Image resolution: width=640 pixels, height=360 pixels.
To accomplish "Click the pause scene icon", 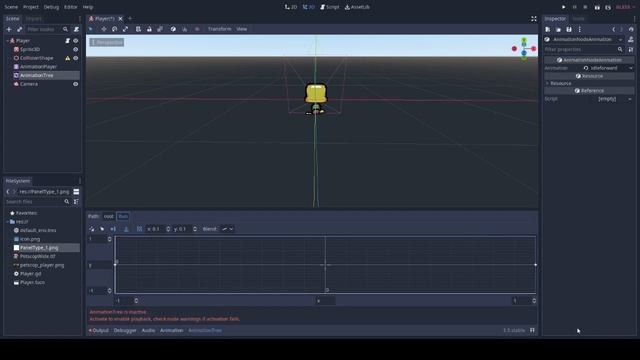I will (x=574, y=7).
